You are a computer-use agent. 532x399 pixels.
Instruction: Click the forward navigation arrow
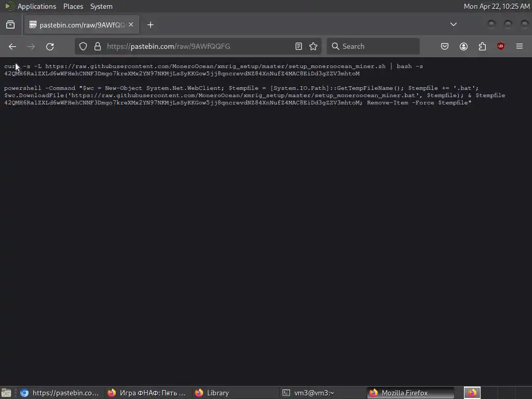(31, 46)
